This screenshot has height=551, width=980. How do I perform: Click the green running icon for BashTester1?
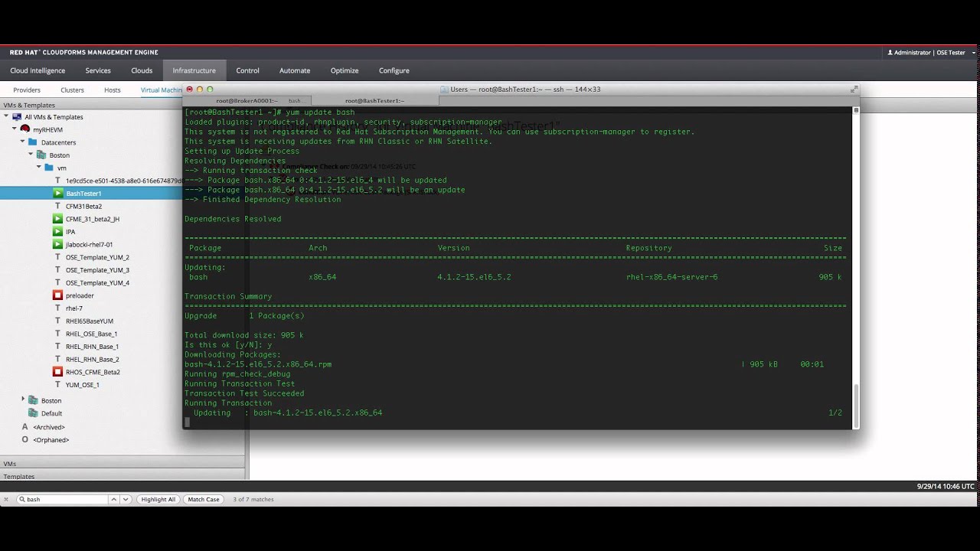click(x=57, y=193)
